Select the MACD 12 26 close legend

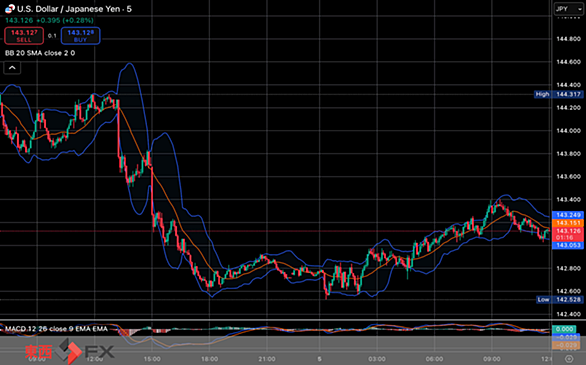[x=56, y=329]
